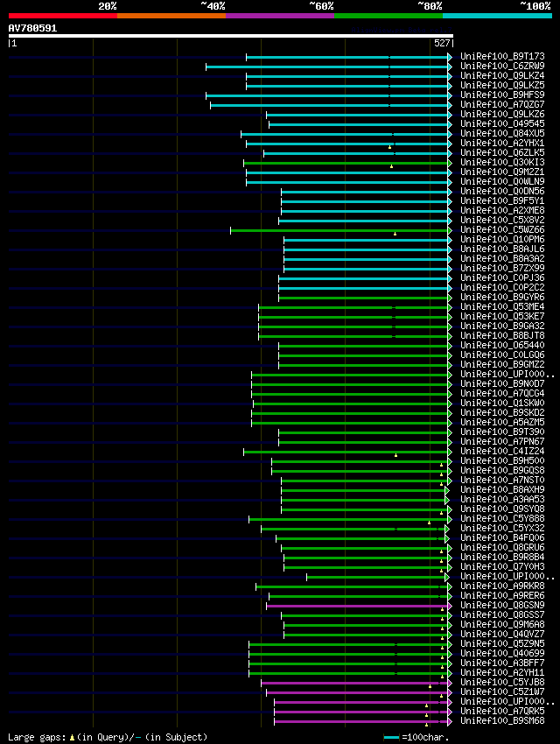Image resolution: width=560 pixels, height=744 pixels.
Task: Open the UniRef100_C6ZRW9 hit label
Action: (502, 66)
